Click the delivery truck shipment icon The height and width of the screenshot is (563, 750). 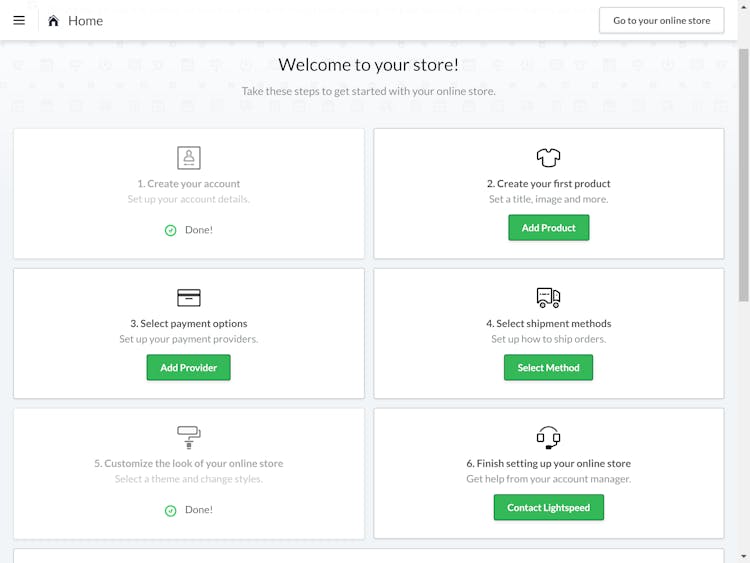pos(548,298)
